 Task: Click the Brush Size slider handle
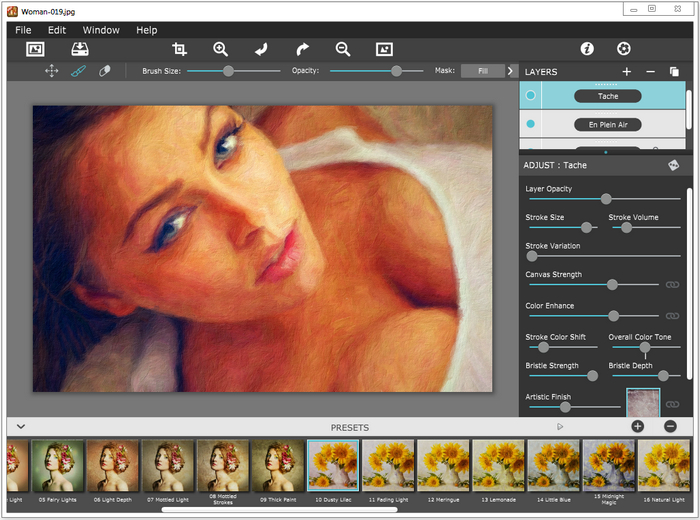coord(228,71)
